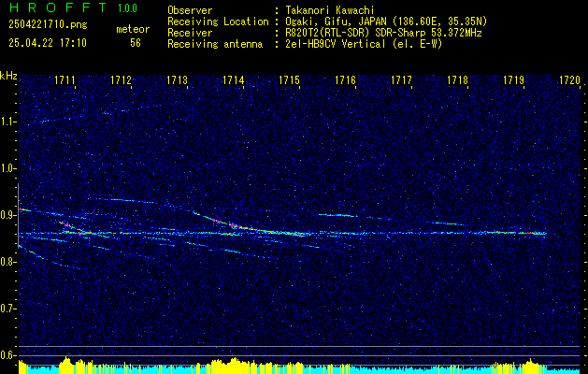Screen dimensions: 588x374
Task: Click the echo trace at 0.9 kHz near 1716
Action: (337, 215)
